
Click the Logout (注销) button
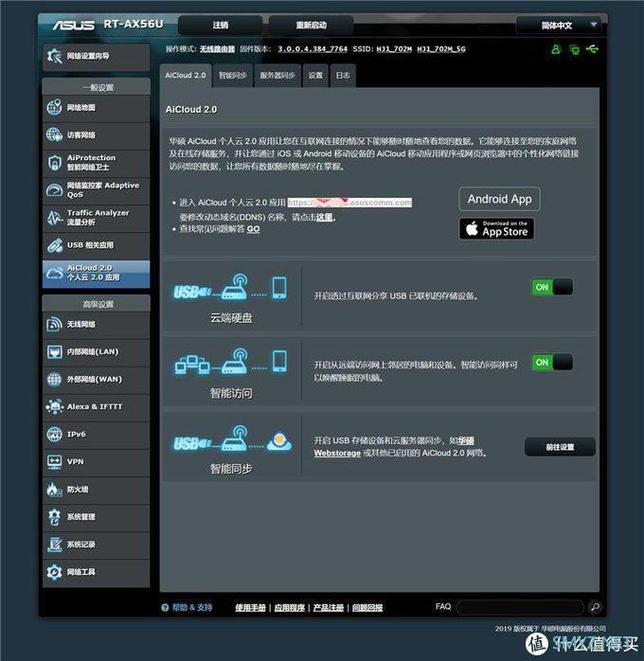tap(221, 26)
